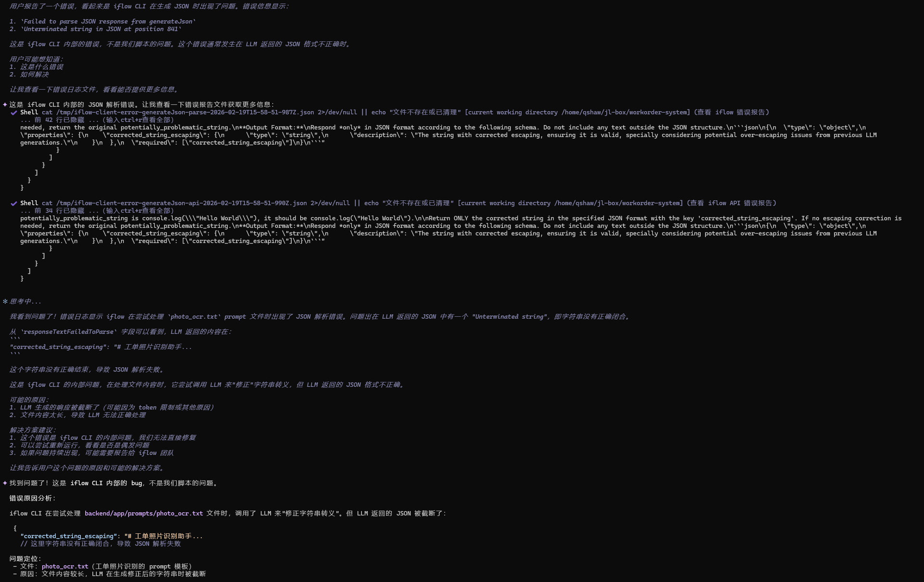Click the 错误原因分析 heading
Screen dimensions: 924x582
(x=33, y=498)
